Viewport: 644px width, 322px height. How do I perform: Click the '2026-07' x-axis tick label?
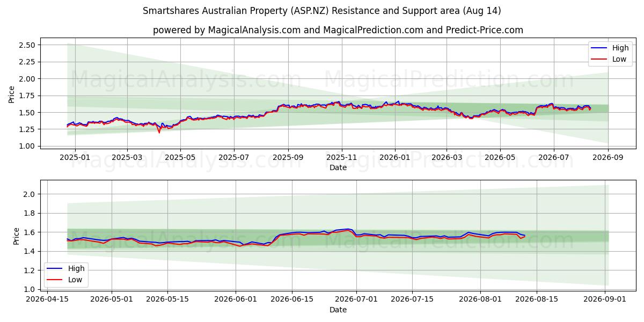tap(553, 157)
